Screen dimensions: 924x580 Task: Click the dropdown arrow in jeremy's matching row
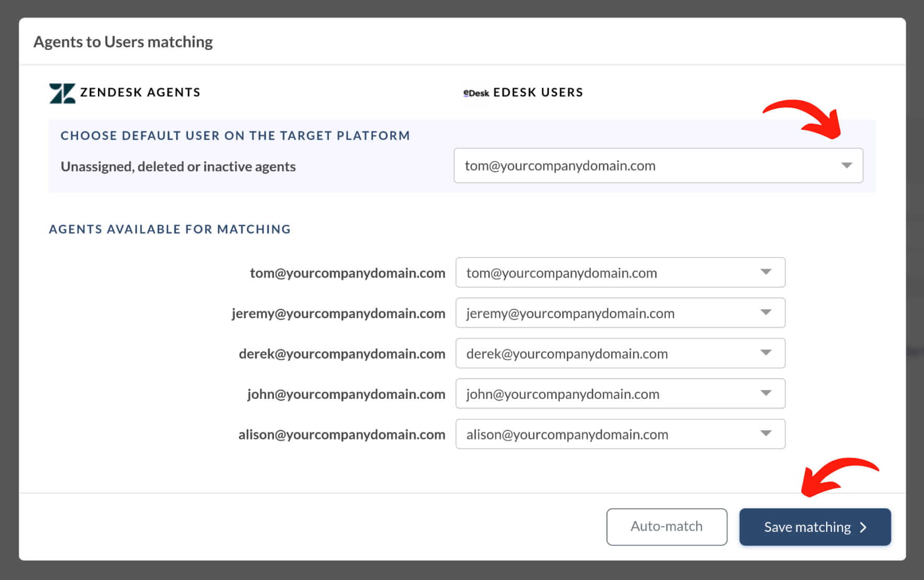pyautogui.click(x=766, y=312)
